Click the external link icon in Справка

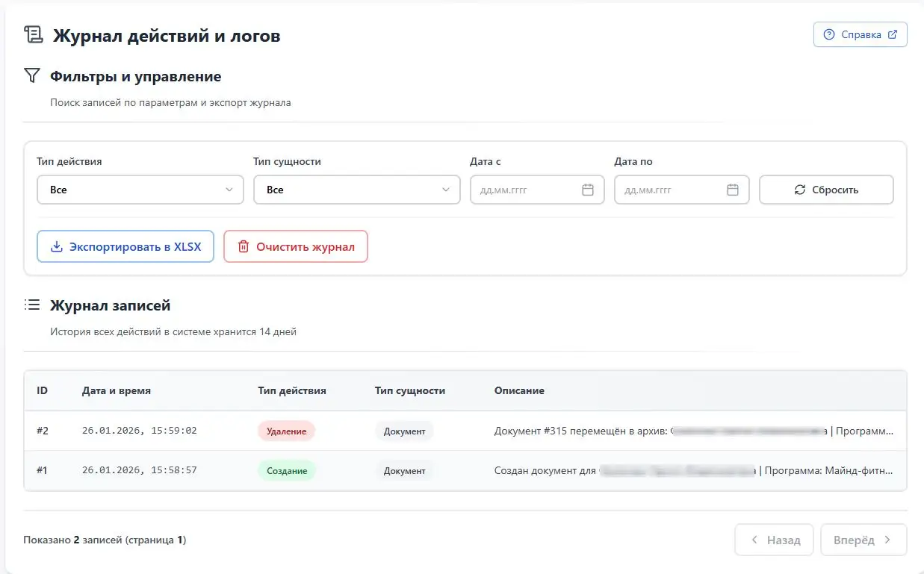pyautogui.click(x=893, y=34)
